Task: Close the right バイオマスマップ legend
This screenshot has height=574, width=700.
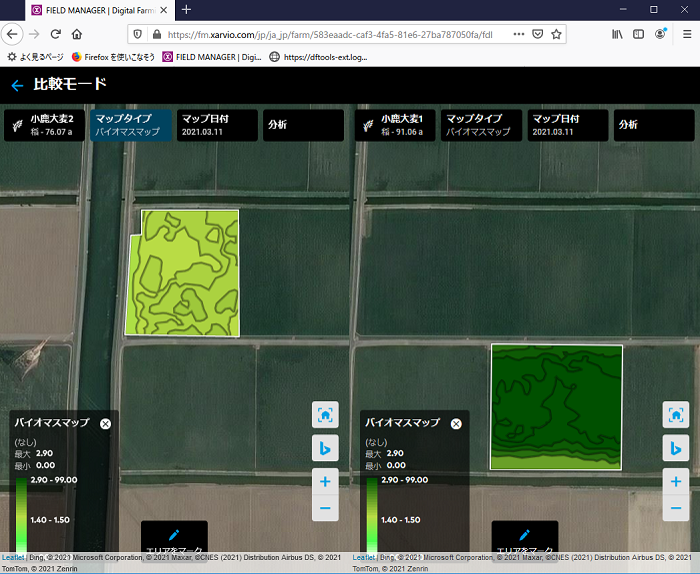Action: pyautogui.click(x=456, y=424)
